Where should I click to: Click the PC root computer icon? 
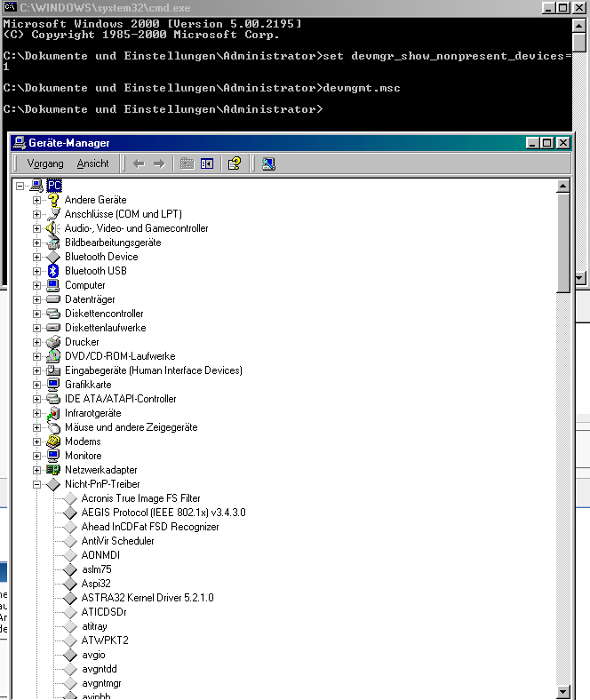(x=36, y=186)
